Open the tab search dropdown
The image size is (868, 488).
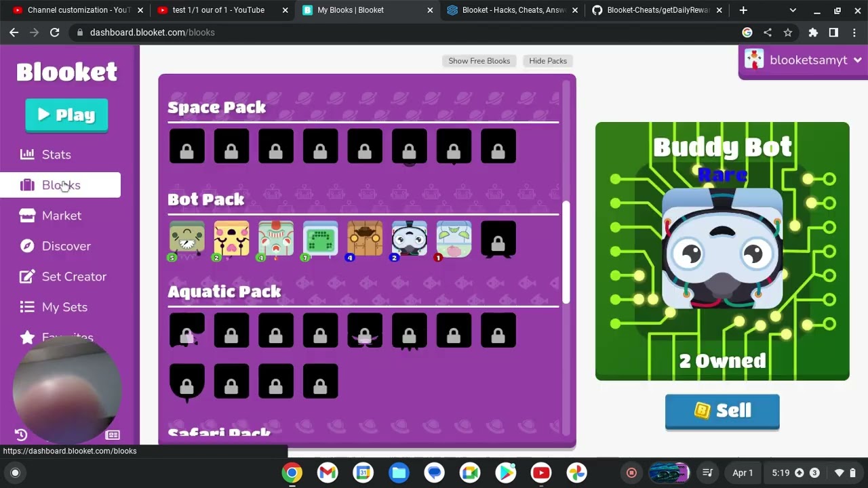pos(793,10)
